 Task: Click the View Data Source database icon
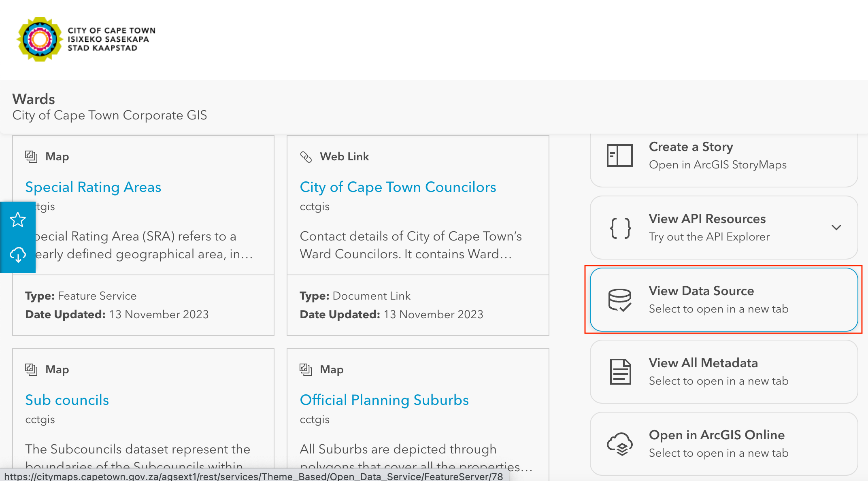tap(619, 300)
